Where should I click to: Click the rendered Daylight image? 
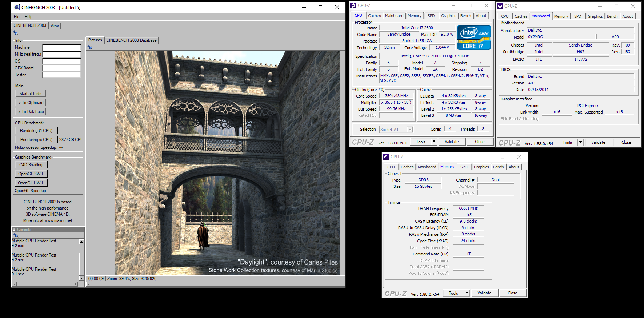[227, 163]
